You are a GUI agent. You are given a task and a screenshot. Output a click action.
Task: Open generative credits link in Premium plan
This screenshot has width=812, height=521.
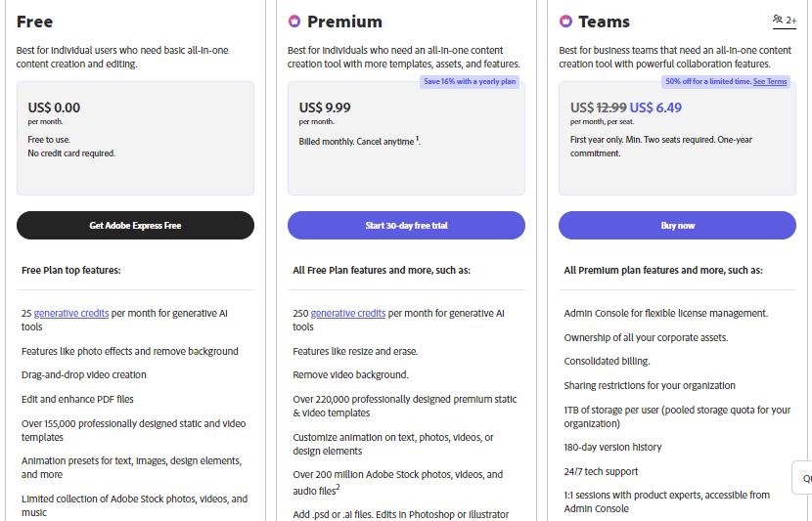(x=347, y=314)
